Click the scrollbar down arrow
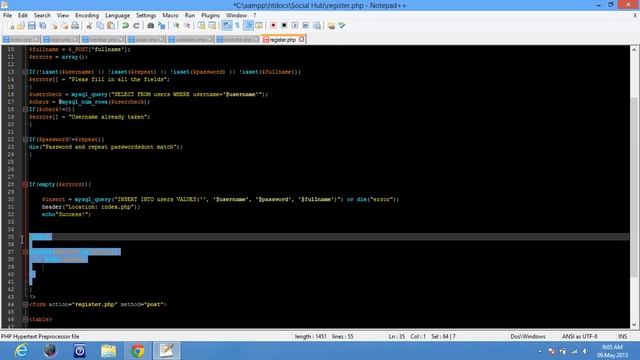Image resolution: width=640 pixels, height=360 pixels. (x=634, y=324)
